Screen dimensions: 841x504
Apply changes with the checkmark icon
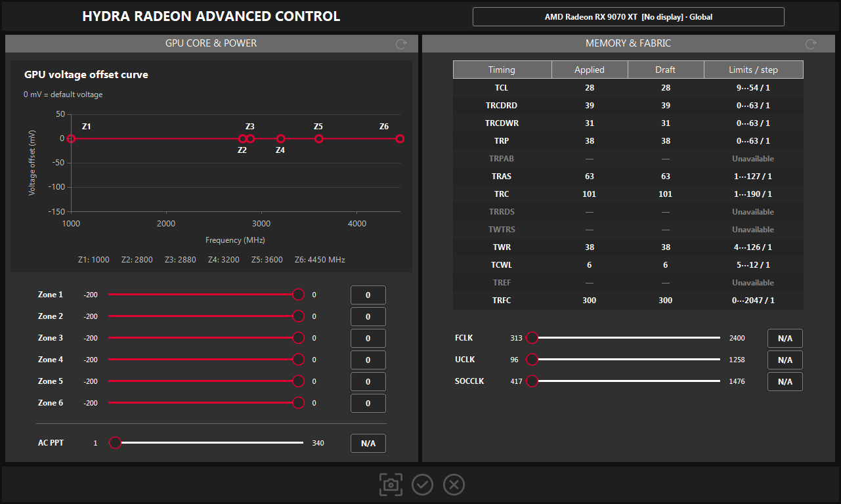click(422, 485)
